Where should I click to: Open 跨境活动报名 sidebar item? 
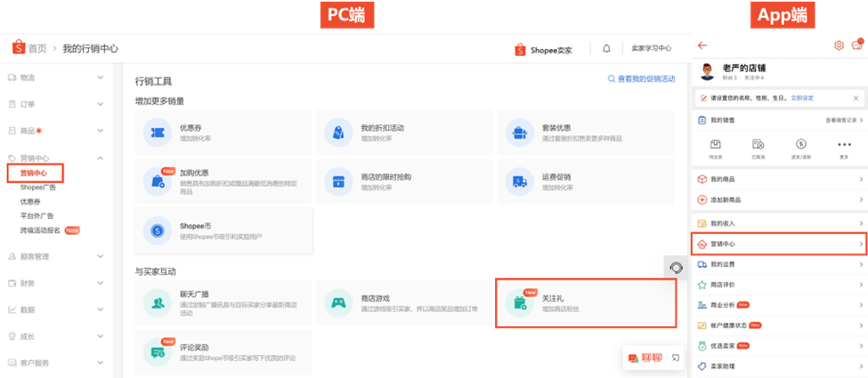(x=41, y=229)
